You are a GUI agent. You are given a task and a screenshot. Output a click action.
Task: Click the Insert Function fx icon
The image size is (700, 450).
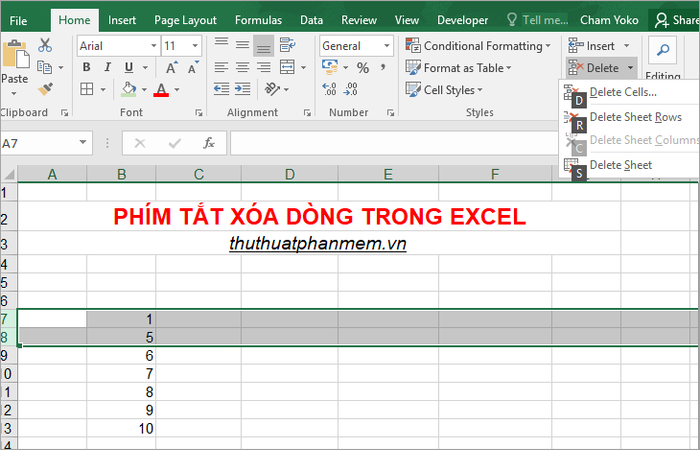(208, 143)
